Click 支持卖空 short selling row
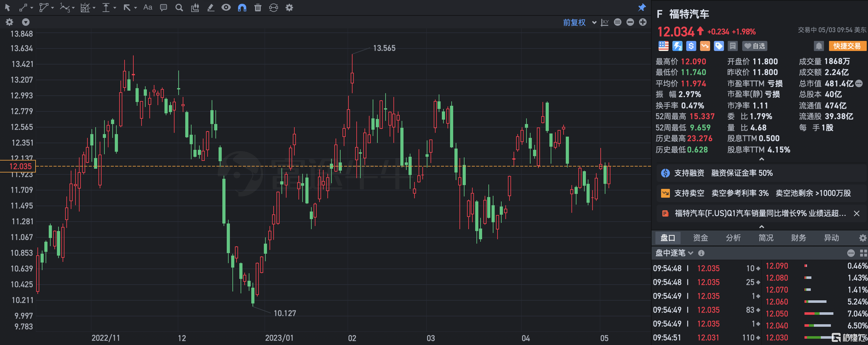Viewport: 868px width, 345px height. tap(761, 193)
